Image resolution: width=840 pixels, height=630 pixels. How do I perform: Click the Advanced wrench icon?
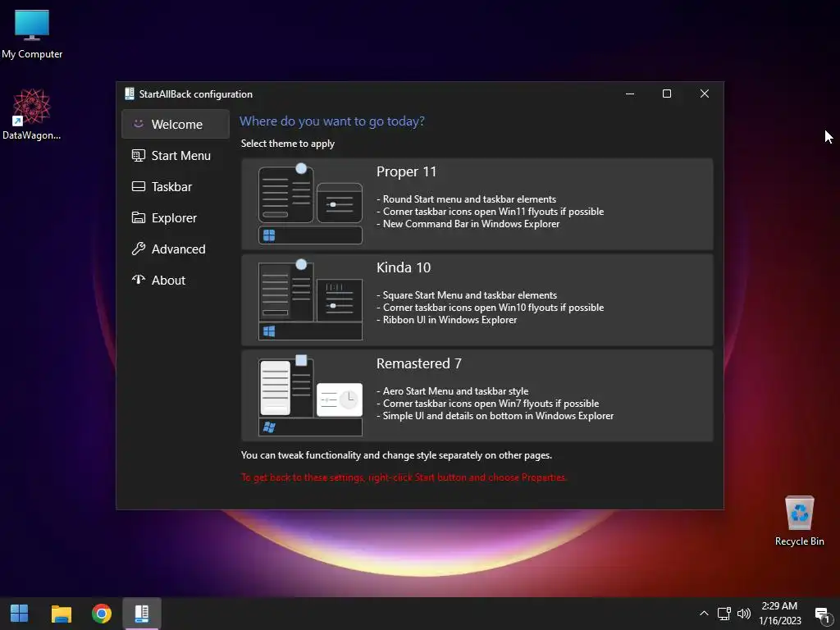(x=138, y=249)
